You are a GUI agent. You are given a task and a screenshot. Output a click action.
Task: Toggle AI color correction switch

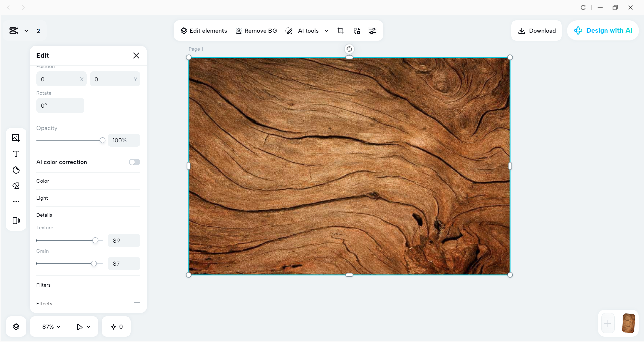(134, 162)
